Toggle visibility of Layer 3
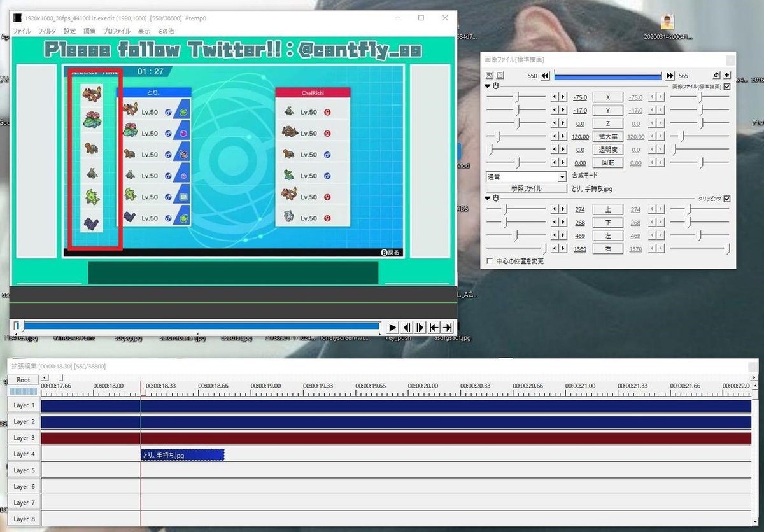The height and width of the screenshot is (532, 764). click(24, 438)
